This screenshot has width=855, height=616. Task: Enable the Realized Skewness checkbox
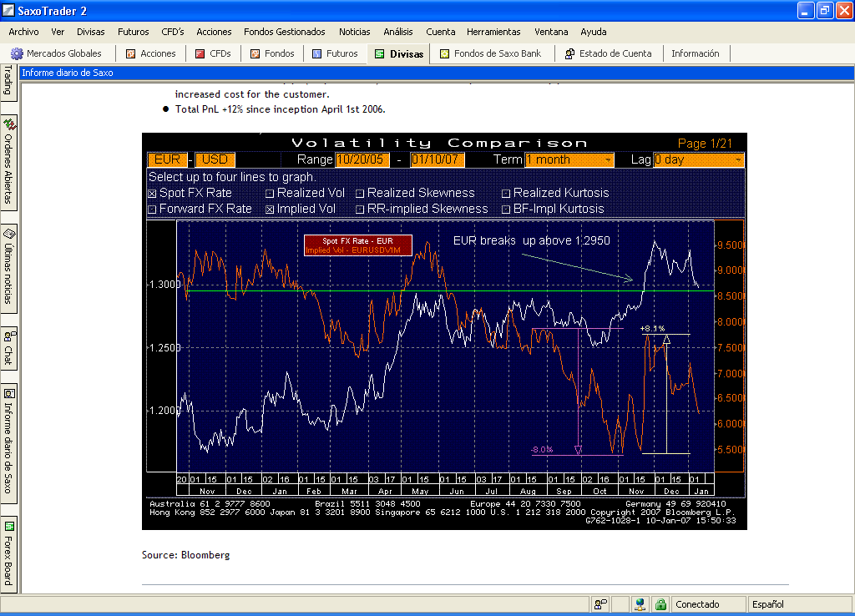[x=360, y=194]
